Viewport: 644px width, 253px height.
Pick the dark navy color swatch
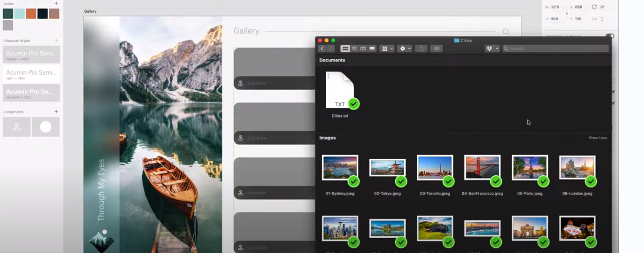(43, 14)
